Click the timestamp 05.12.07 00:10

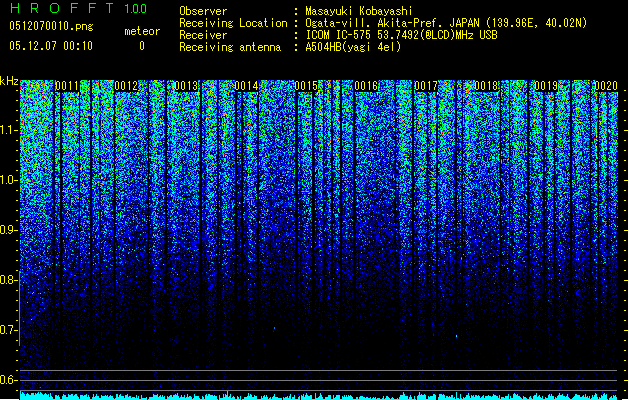51,46
